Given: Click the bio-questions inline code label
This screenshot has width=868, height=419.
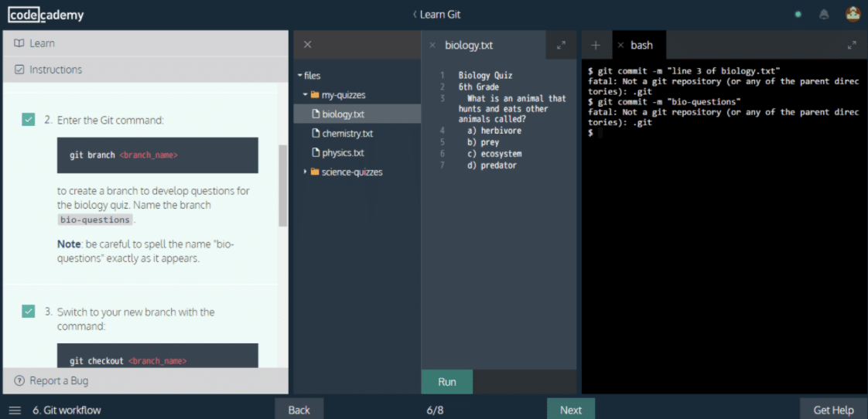Looking at the screenshot, I should [x=94, y=220].
